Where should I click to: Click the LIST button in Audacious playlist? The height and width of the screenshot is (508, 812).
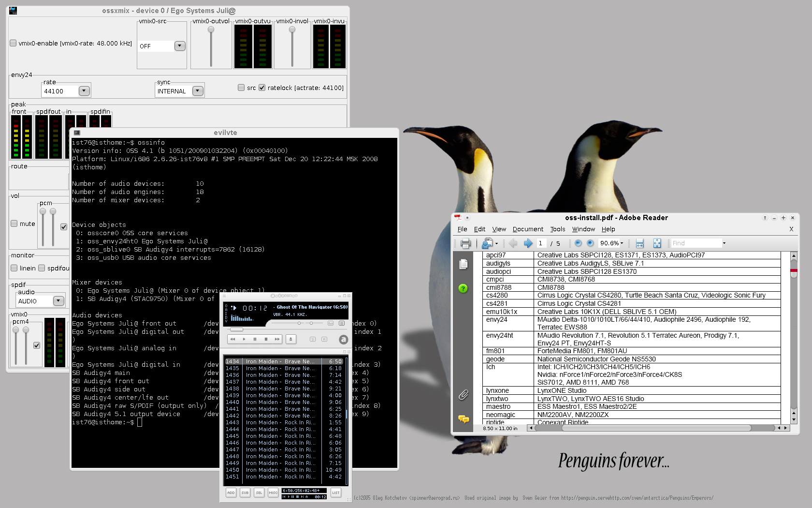click(x=336, y=493)
